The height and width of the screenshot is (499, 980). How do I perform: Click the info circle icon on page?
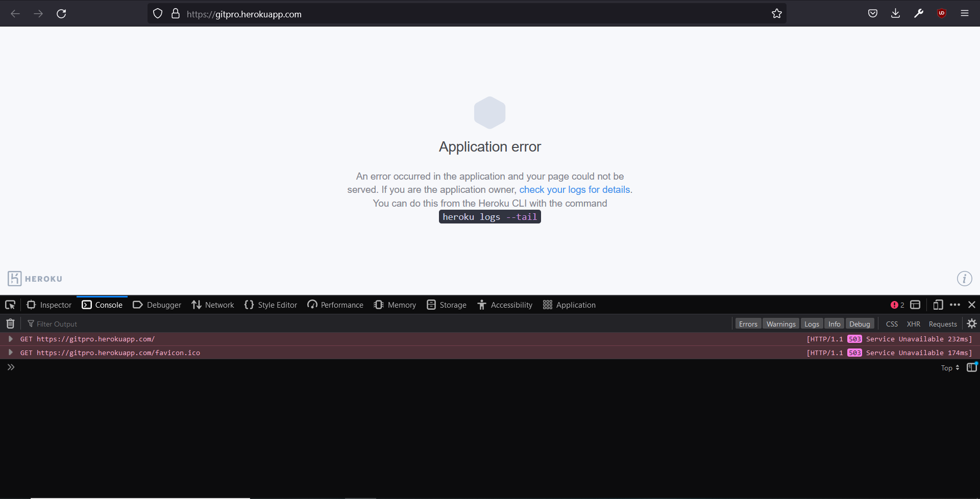[964, 279]
